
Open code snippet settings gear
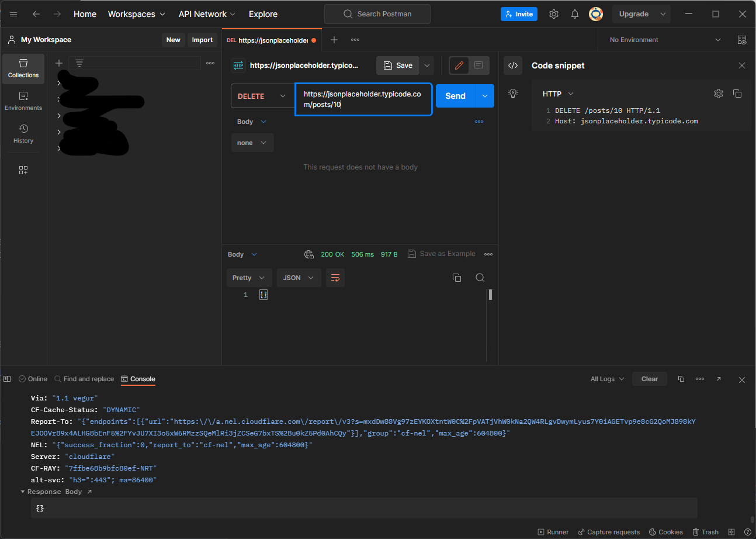[x=719, y=94]
